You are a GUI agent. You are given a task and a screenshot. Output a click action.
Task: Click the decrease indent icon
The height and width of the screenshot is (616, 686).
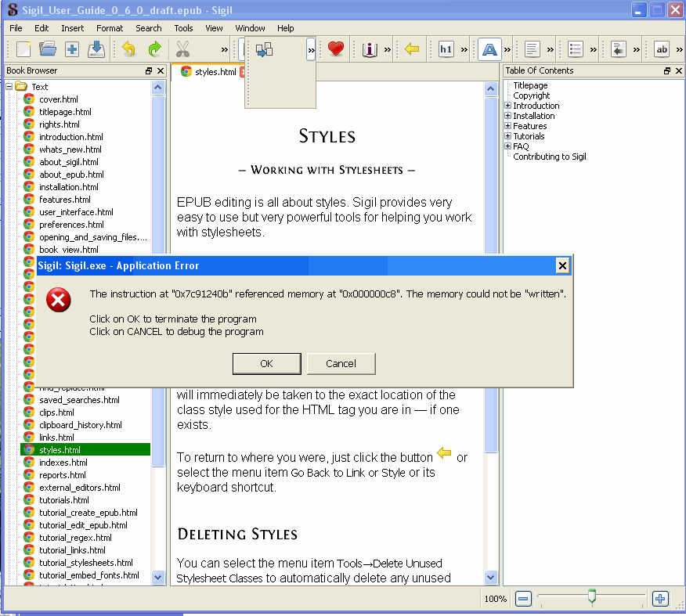(x=618, y=49)
